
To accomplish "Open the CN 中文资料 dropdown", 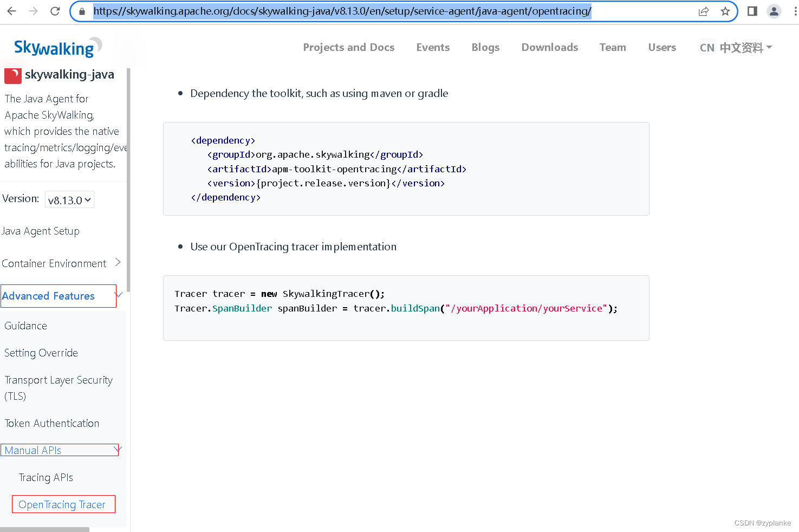I will [735, 47].
